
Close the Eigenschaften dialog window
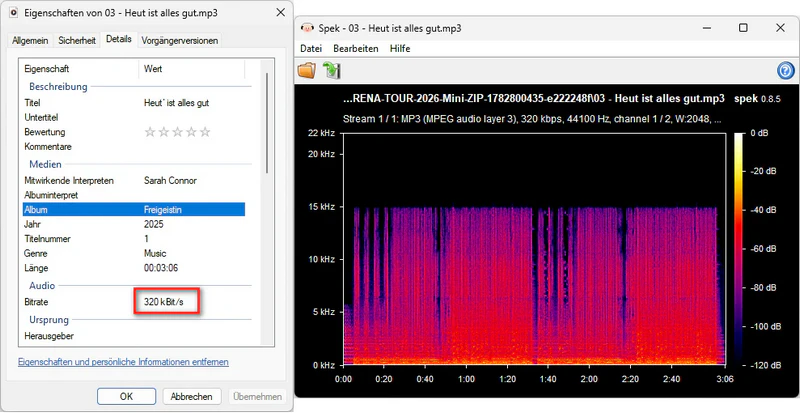(280, 13)
